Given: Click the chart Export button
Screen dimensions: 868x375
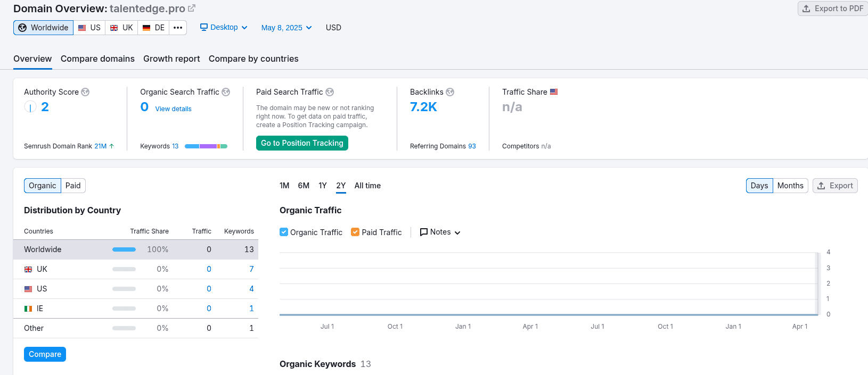Looking at the screenshot, I should [835, 186].
